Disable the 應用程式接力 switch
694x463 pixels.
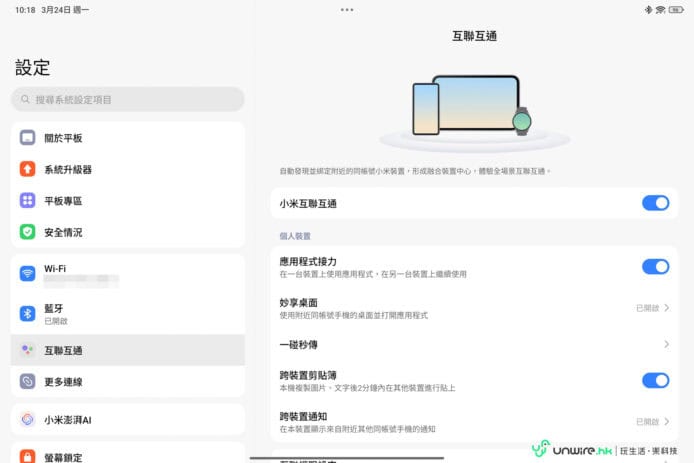[655, 266]
